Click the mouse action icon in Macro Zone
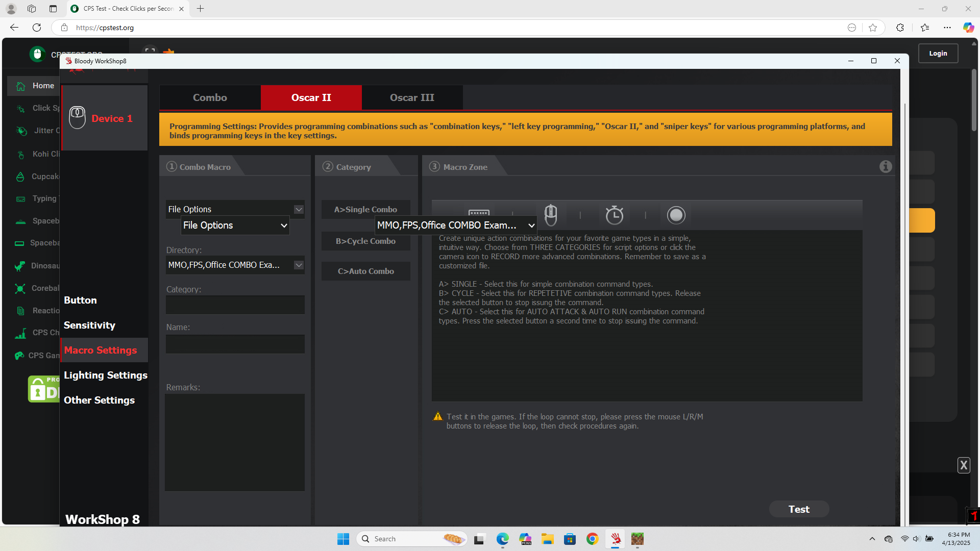The height and width of the screenshot is (551, 980). click(x=550, y=215)
